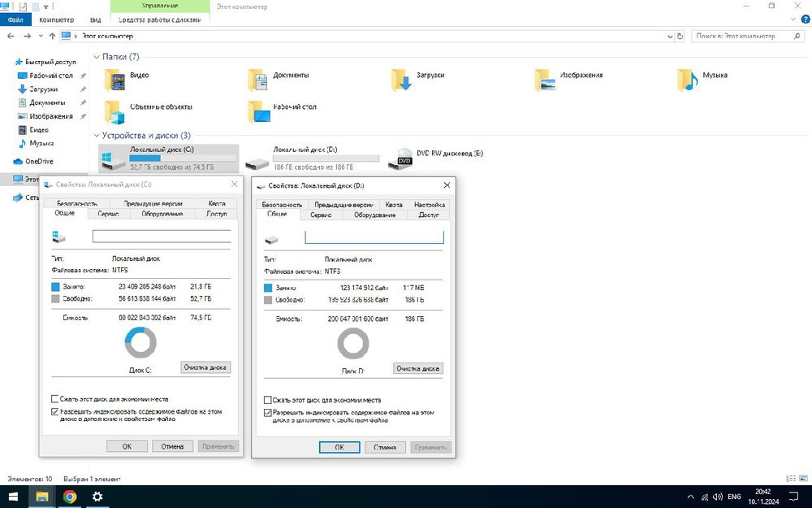This screenshot has height=508, width=812.
Task: Open the Компьютер ribbon tab
Action: coord(57,20)
